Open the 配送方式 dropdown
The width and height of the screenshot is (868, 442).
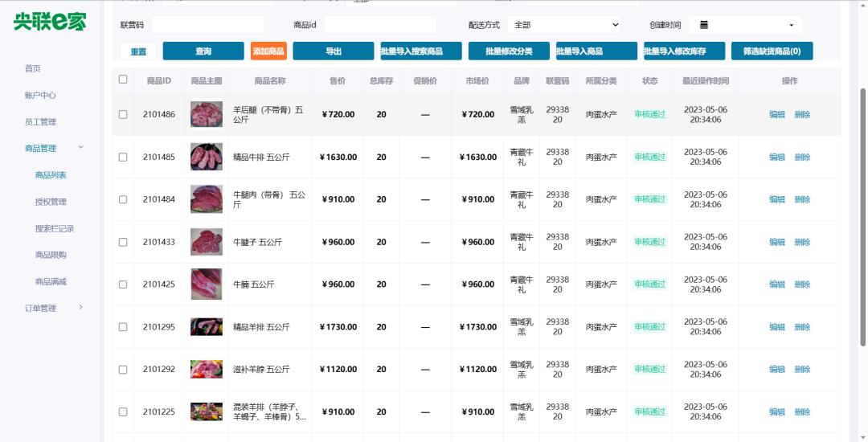tap(566, 25)
